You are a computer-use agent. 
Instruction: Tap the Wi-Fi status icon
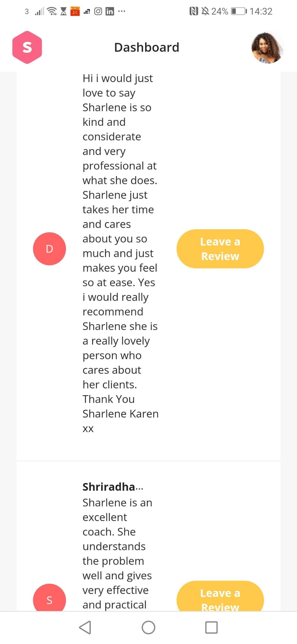pos(52,12)
